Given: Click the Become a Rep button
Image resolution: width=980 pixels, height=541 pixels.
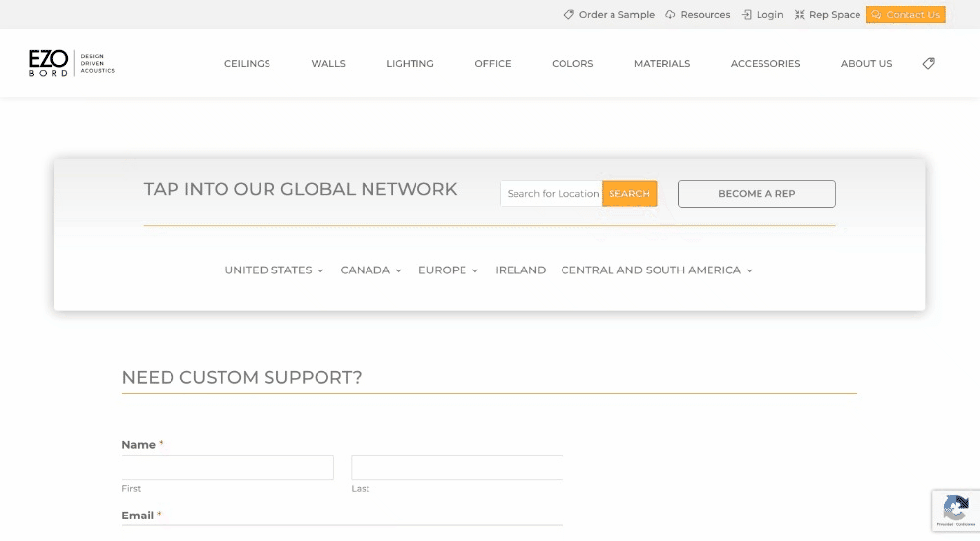Looking at the screenshot, I should (x=757, y=194).
